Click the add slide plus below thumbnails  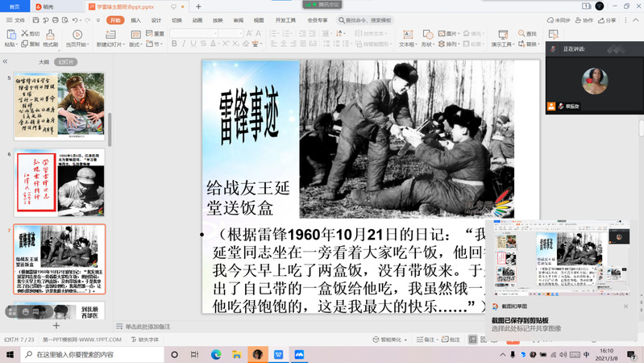(56, 326)
